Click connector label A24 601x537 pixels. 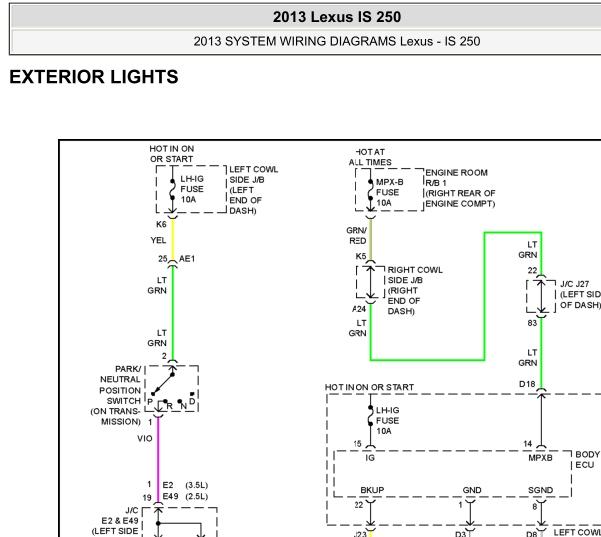359,309
